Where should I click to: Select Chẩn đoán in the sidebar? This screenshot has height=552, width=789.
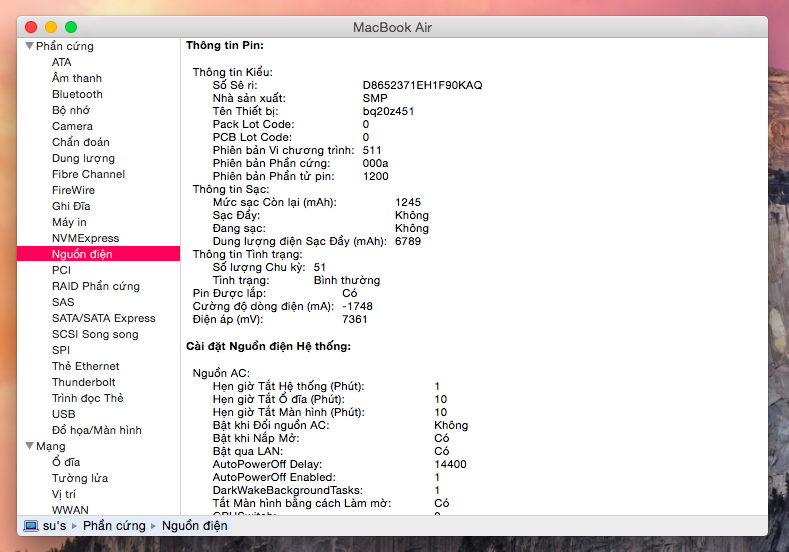pyautogui.click(x=81, y=142)
